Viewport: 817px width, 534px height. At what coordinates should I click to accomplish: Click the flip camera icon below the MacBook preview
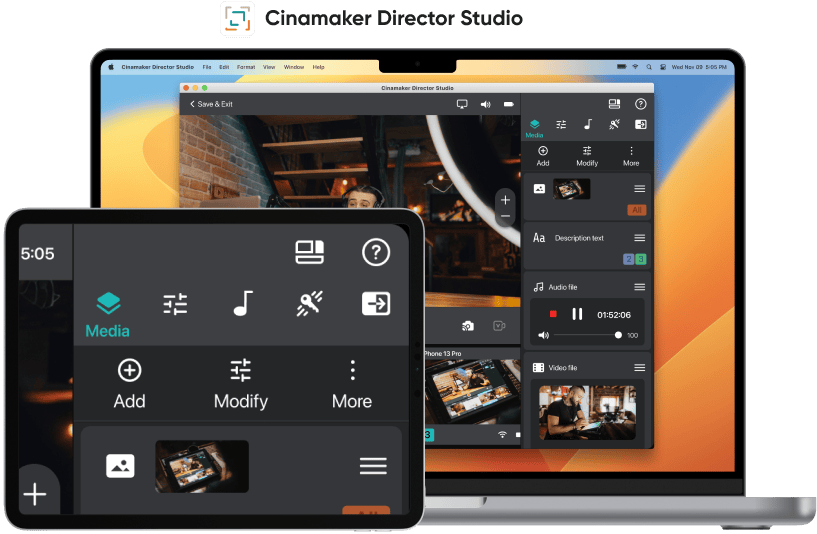pos(468,326)
